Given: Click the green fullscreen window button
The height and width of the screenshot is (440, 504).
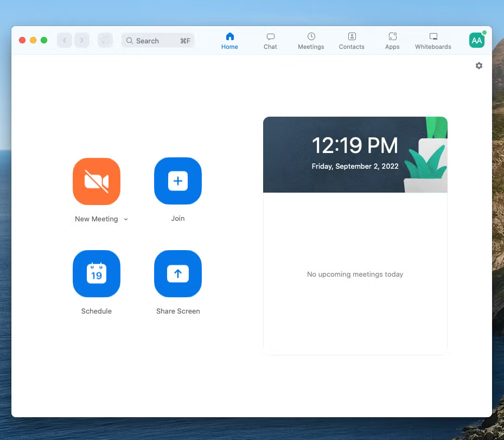Looking at the screenshot, I should (44, 40).
